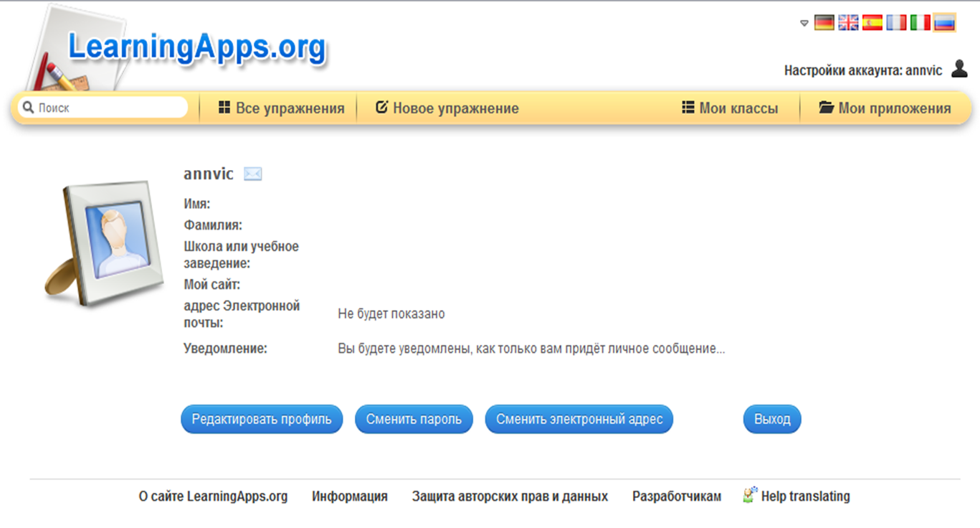
Task: Select the Russian flag language icon
Action: 944,23
